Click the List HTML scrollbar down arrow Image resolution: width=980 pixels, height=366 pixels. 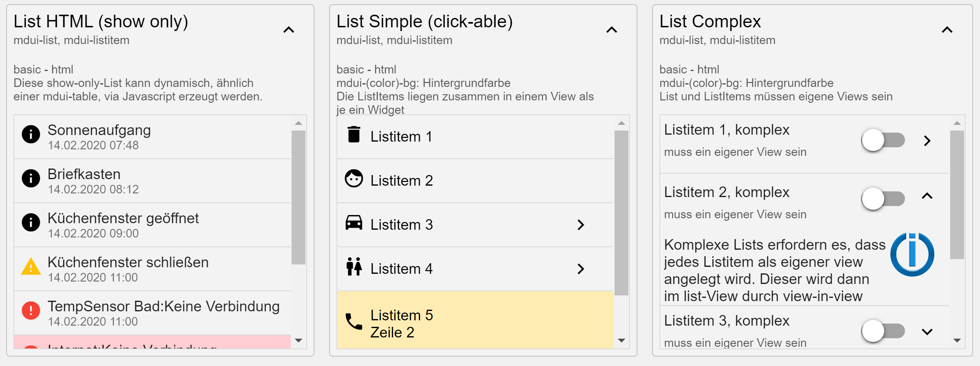pyautogui.click(x=299, y=340)
